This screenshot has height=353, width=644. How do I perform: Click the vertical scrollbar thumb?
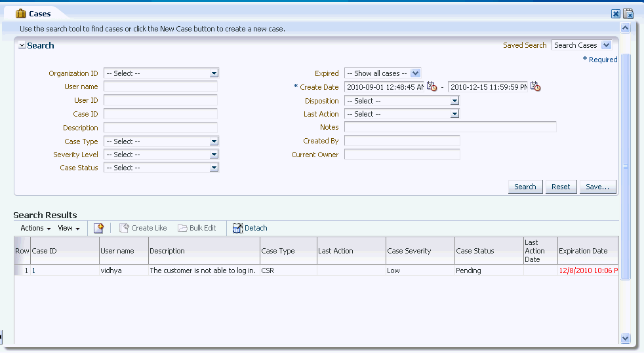pos(625,166)
